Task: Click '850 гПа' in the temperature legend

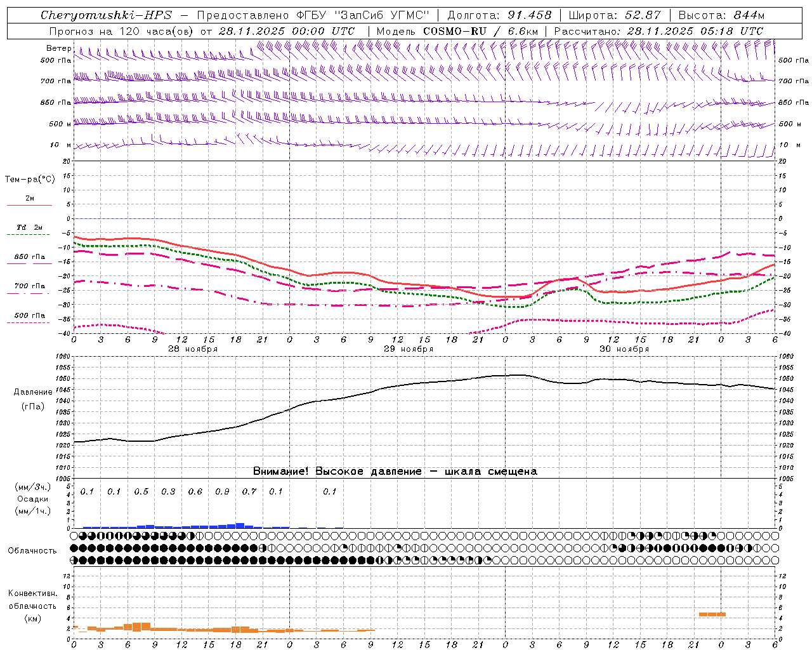Action: click(x=30, y=257)
